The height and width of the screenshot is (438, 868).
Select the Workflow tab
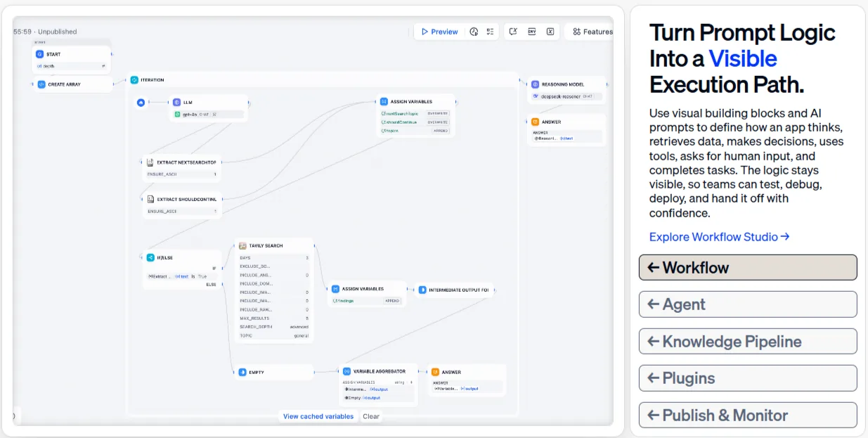(748, 267)
